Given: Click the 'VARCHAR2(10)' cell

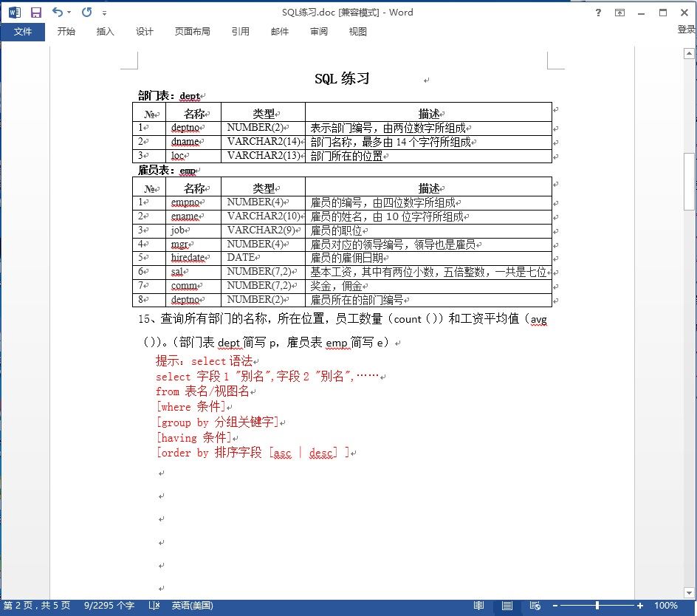Looking at the screenshot, I should (264, 216).
